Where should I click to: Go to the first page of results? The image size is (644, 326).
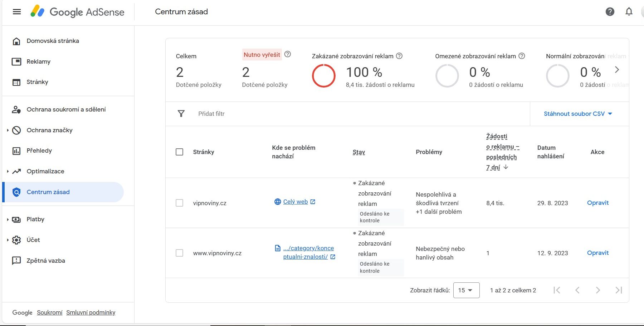click(x=557, y=290)
